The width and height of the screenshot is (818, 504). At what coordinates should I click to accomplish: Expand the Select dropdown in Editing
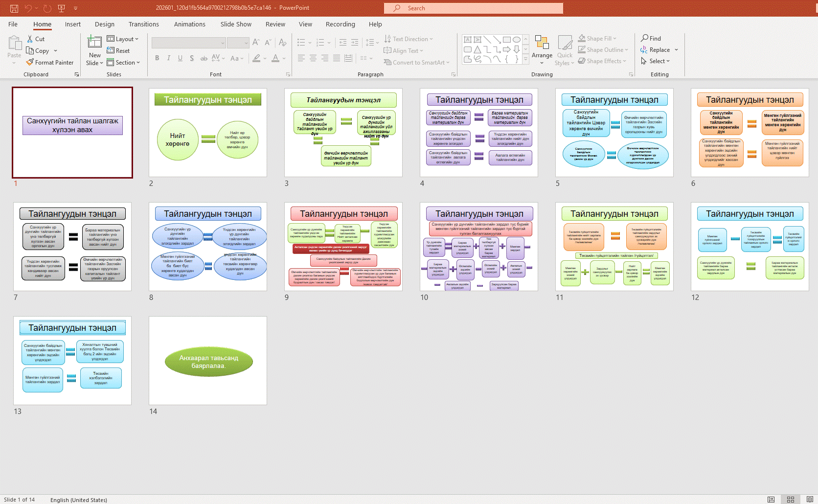point(656,61)
